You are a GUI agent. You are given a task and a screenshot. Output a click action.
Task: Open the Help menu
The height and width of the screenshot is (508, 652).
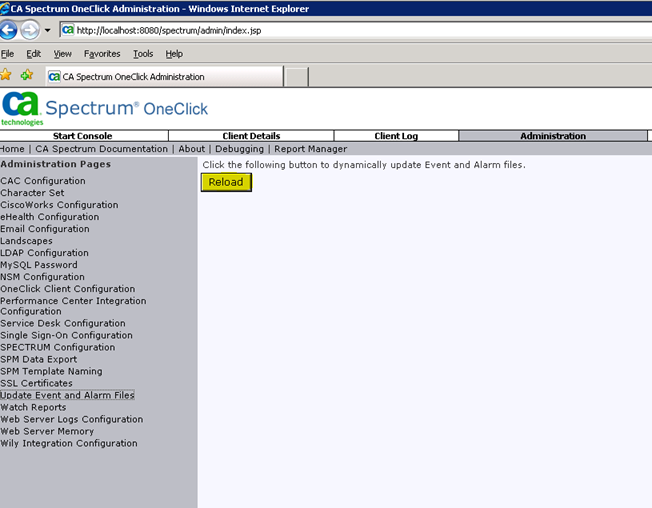174,54
